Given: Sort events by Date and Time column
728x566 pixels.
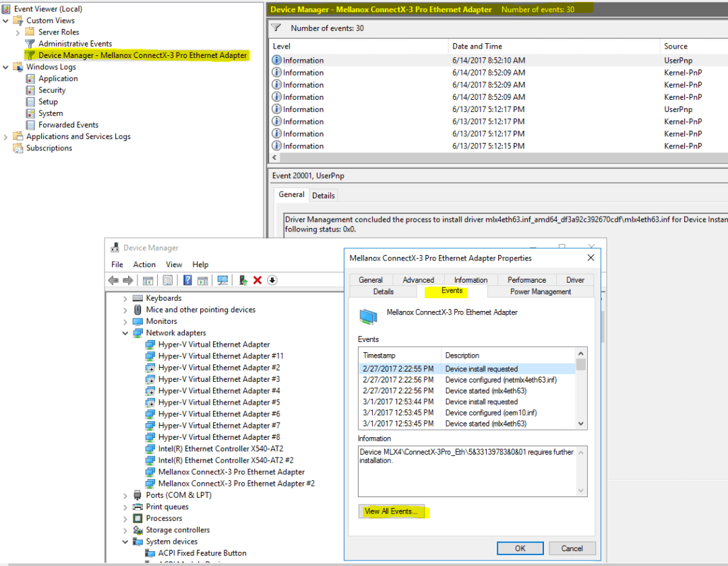Looking at the screenshot, I should point(554,46).
